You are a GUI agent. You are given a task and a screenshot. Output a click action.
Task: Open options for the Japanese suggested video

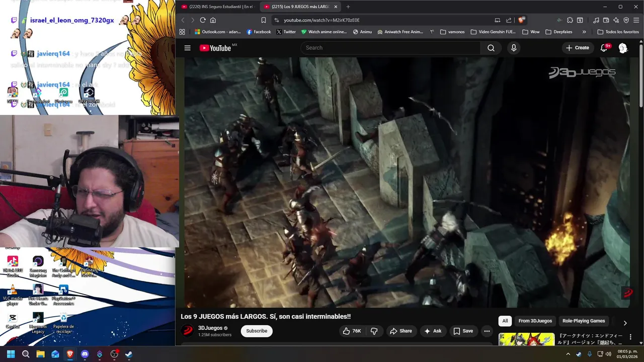630,337
